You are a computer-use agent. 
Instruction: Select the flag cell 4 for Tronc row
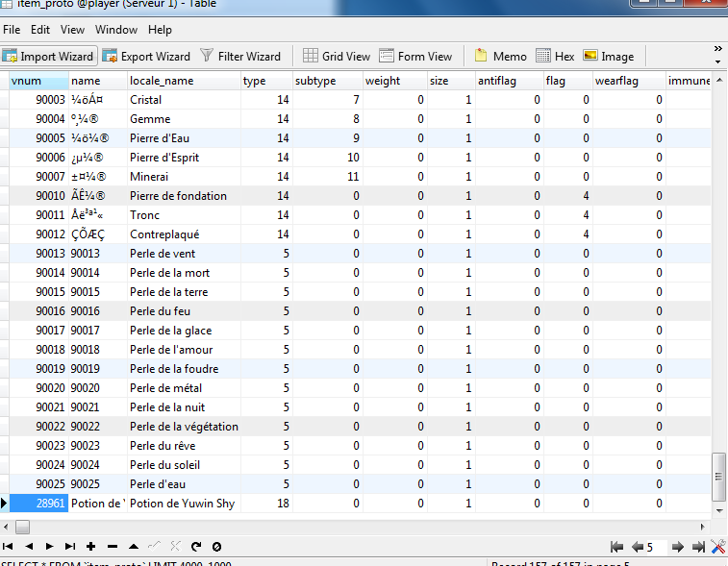coord(568,215)
